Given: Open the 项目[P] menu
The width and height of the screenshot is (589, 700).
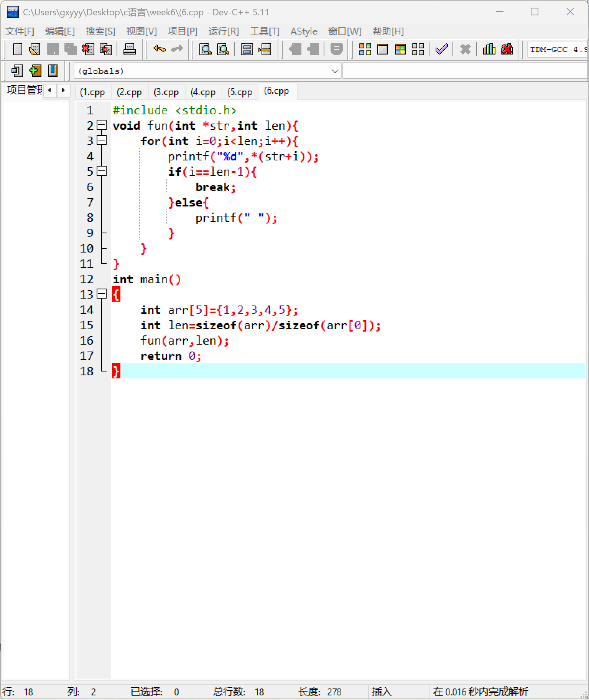Looking at the screenshot, I should coord(183,31).
